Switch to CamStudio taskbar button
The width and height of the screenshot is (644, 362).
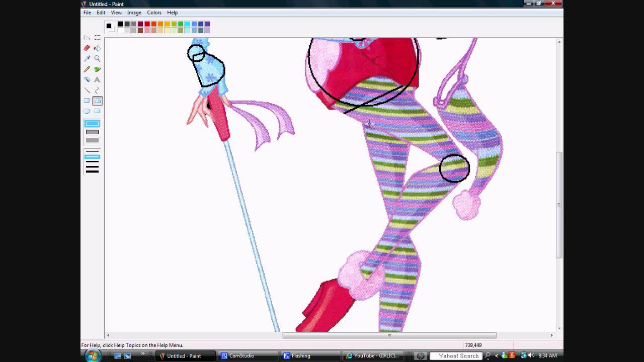(x=247, y=356)
